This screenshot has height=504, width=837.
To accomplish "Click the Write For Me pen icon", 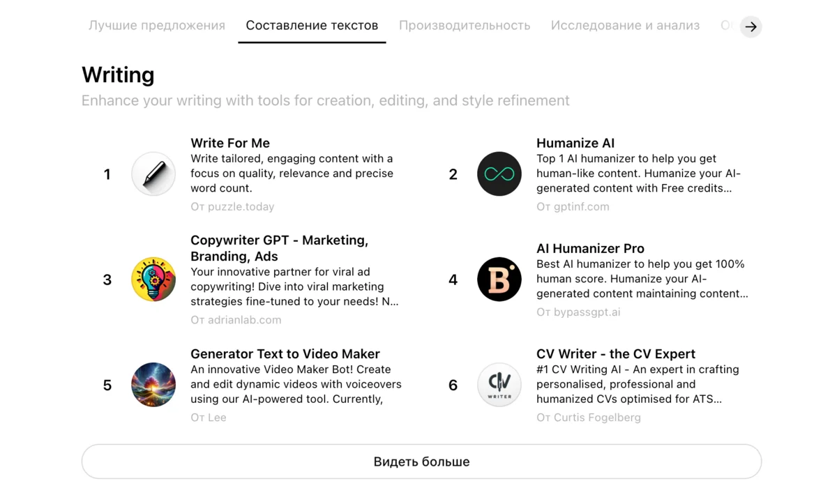I will pyautogui.click(x=153, y=174).
